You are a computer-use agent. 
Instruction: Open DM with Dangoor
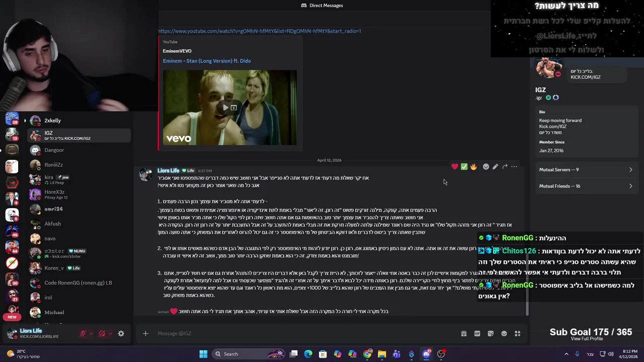pyautogui.click(x=79, y=150)
